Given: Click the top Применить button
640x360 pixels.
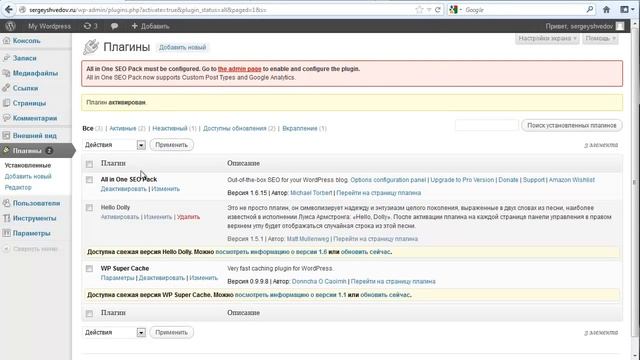Looking at the screenshot, I should coord(171,145).
